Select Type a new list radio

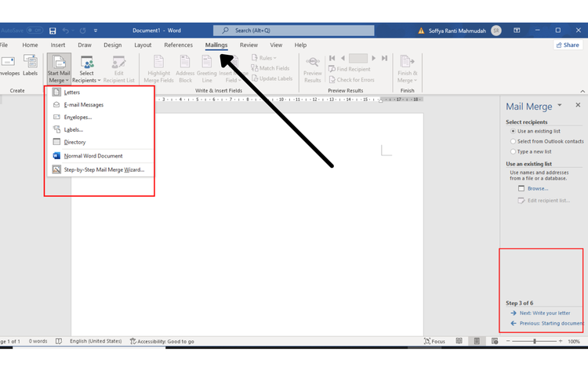pos(513,151)
